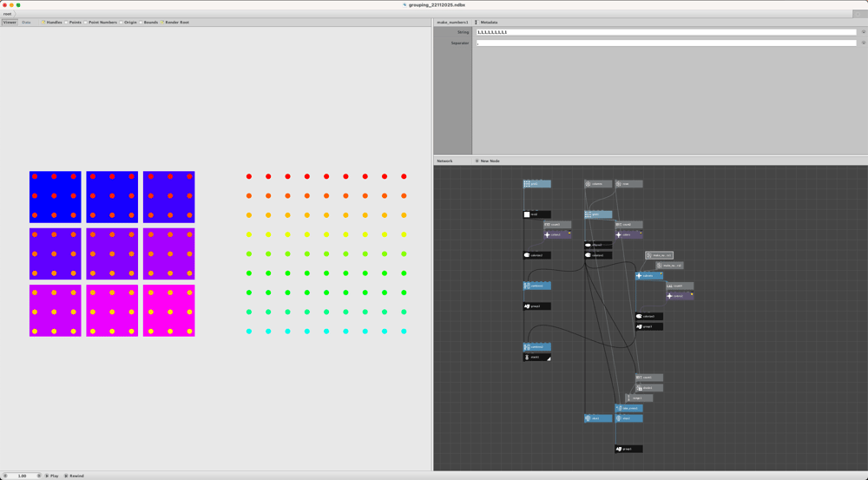The image size is (868, 480).
Task: Click the root breadcrumb
Action: 7,14
